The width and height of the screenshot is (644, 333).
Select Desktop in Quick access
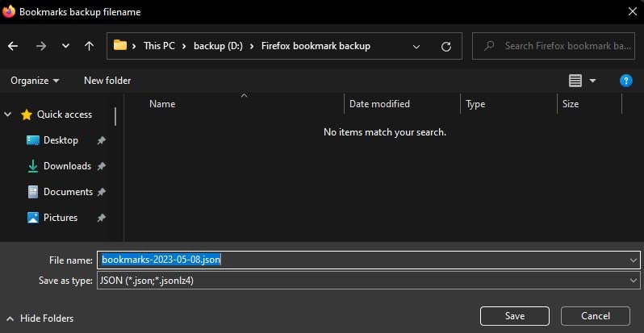[x=61, y=140]
